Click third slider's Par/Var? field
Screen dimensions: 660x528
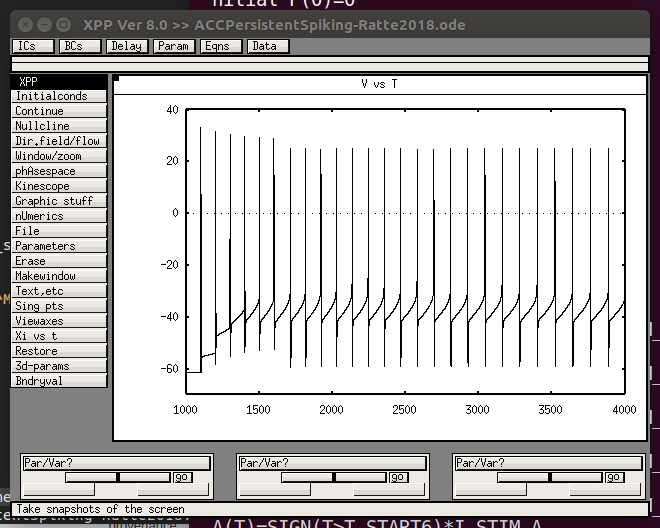click(548, 463)
